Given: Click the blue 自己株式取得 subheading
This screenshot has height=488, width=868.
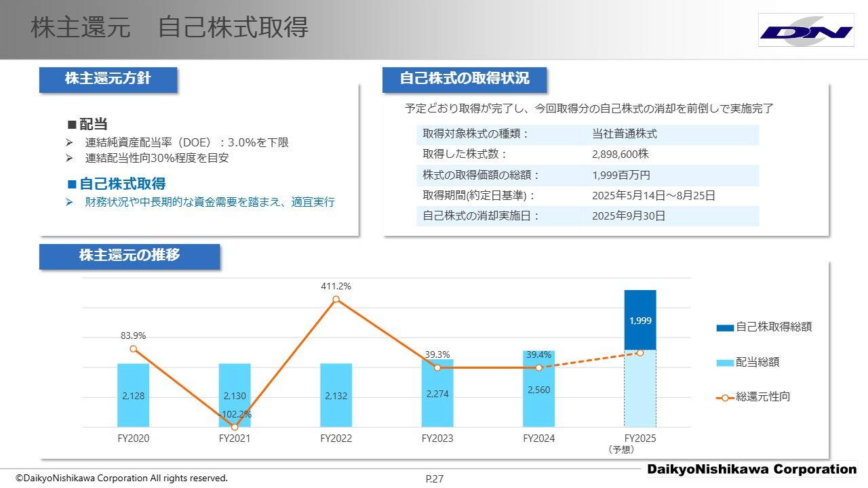Looking at the screenshot, I should pyautogui.click(x=122, y=184).
